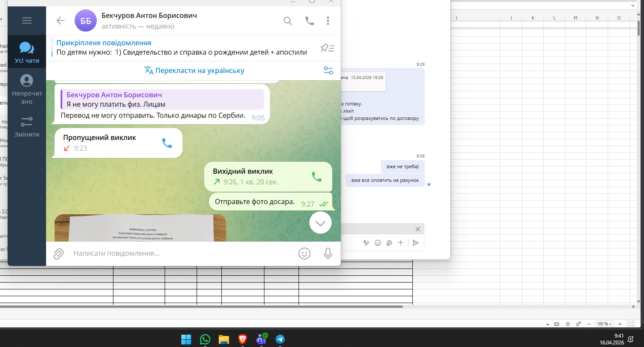Dismiss the grey bar above Teams compose box
The height and width of the screenshot is (347, 644).
click(x=418, y=229)
